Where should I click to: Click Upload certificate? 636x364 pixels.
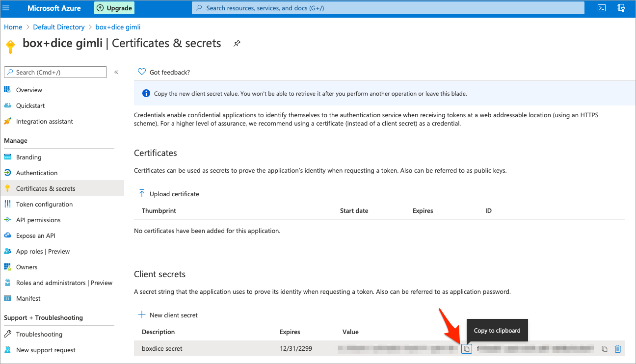pos(169,194)
